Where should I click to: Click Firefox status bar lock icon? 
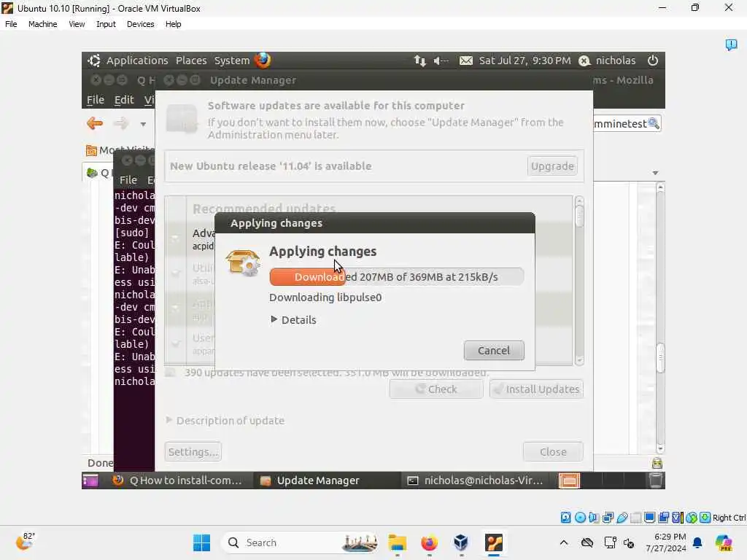point(657,463)
